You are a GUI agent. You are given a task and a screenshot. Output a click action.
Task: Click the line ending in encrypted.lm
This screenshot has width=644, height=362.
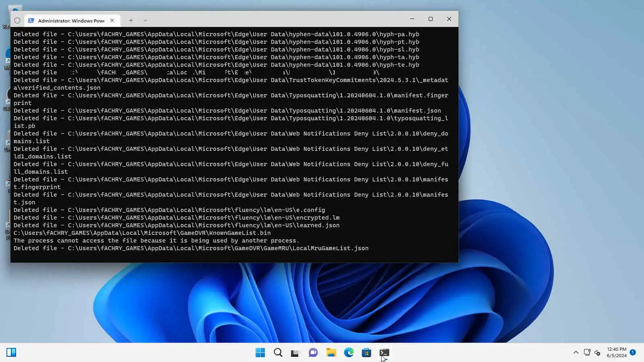click(177, 218)
